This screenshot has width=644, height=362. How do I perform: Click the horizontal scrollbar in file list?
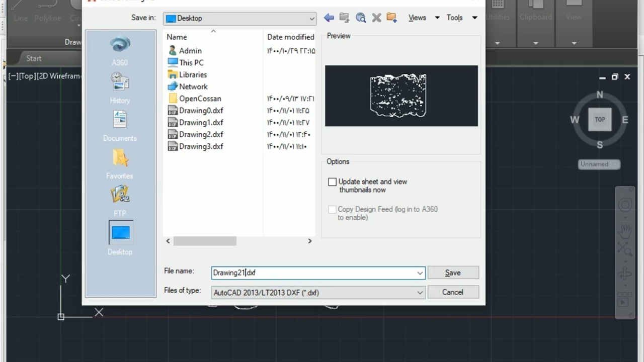point(205,241)
